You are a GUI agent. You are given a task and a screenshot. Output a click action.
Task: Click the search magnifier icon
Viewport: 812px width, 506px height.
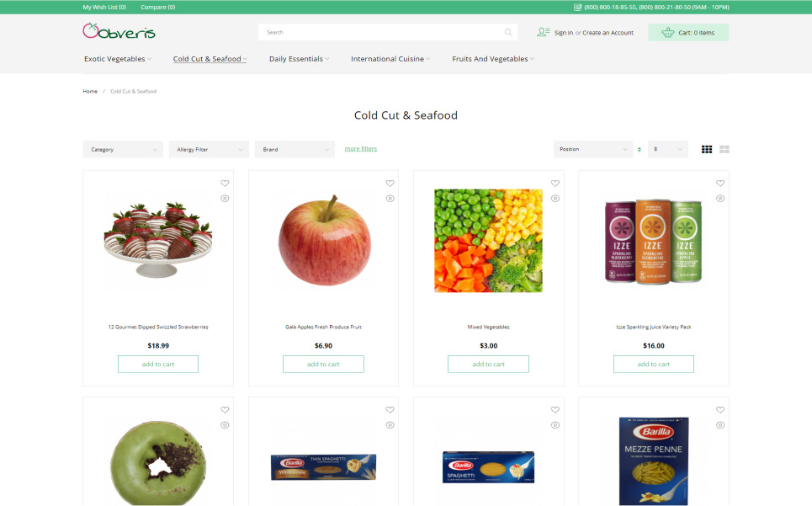click(x=508, y=32)
